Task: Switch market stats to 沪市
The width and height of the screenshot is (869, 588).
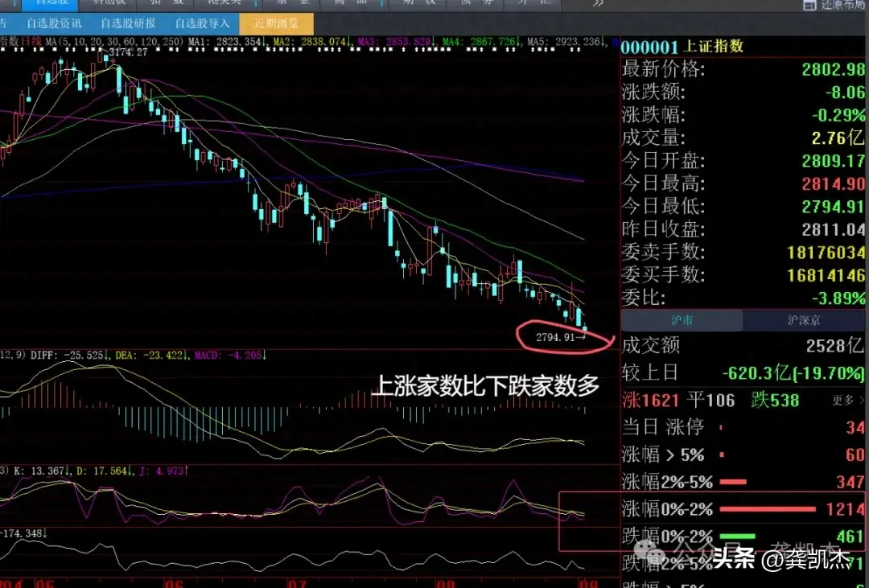Action: coord(681,320)
